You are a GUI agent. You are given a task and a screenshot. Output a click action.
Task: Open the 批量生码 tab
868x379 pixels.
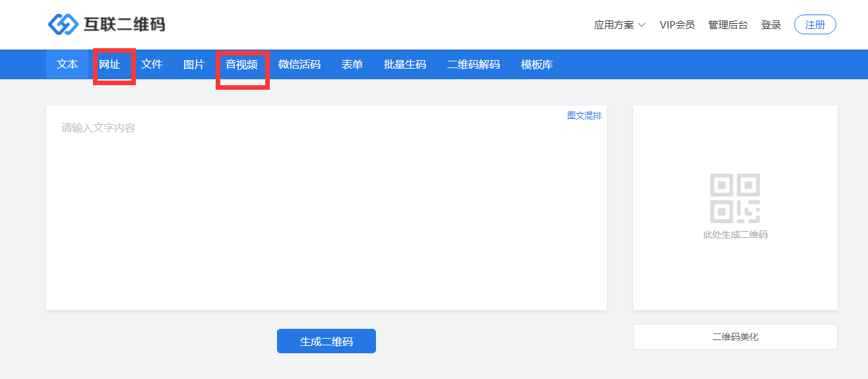pos(405,65)
